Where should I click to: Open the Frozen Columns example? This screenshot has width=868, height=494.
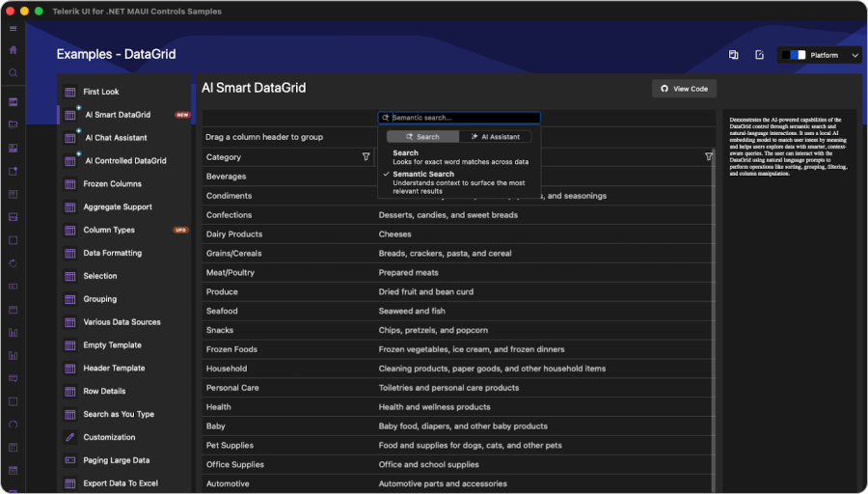coord(124,184)
